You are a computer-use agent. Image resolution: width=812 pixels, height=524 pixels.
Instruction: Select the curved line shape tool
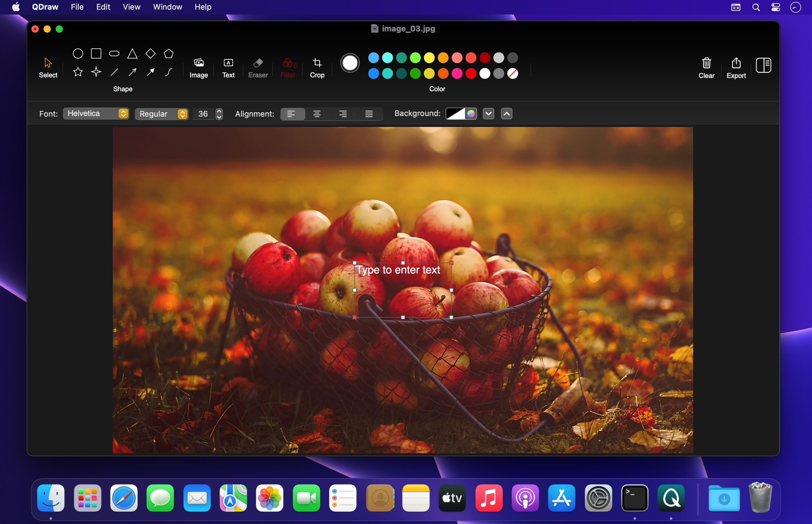[x=168, y=72]
